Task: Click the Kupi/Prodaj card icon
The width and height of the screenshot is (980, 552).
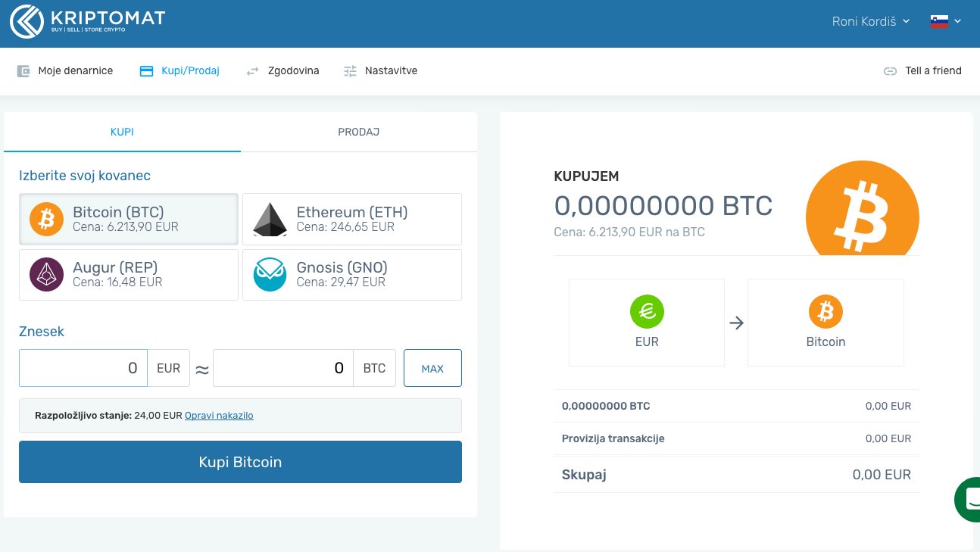Action: (x=146, y=71)
